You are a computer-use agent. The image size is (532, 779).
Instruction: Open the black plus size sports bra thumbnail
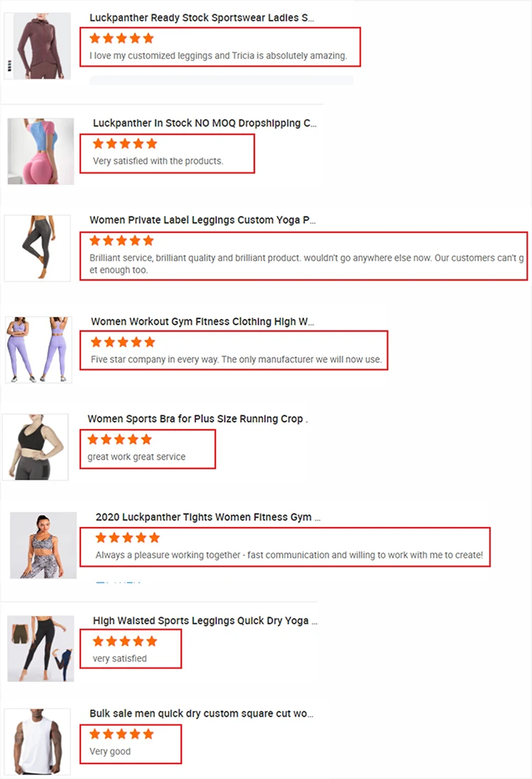[x=36, y=447]
